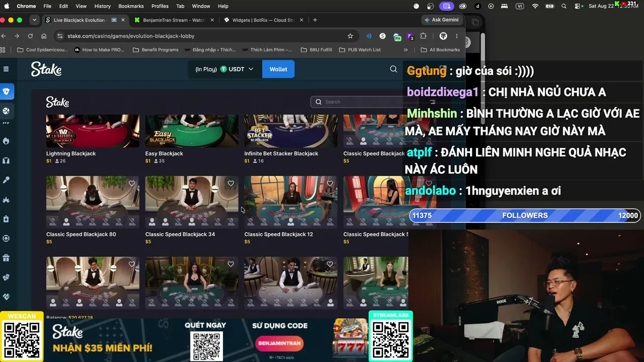Viewport: 644px width, 362px height.
Task: Open the Bookmarks menu
Action: click(x=131, y=6)
